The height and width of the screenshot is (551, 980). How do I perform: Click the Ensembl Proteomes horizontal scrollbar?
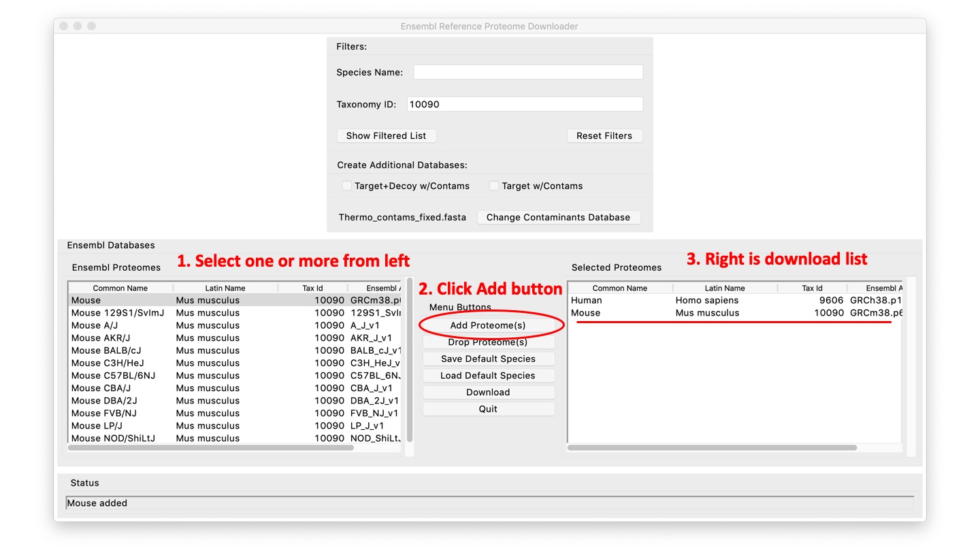210,448
